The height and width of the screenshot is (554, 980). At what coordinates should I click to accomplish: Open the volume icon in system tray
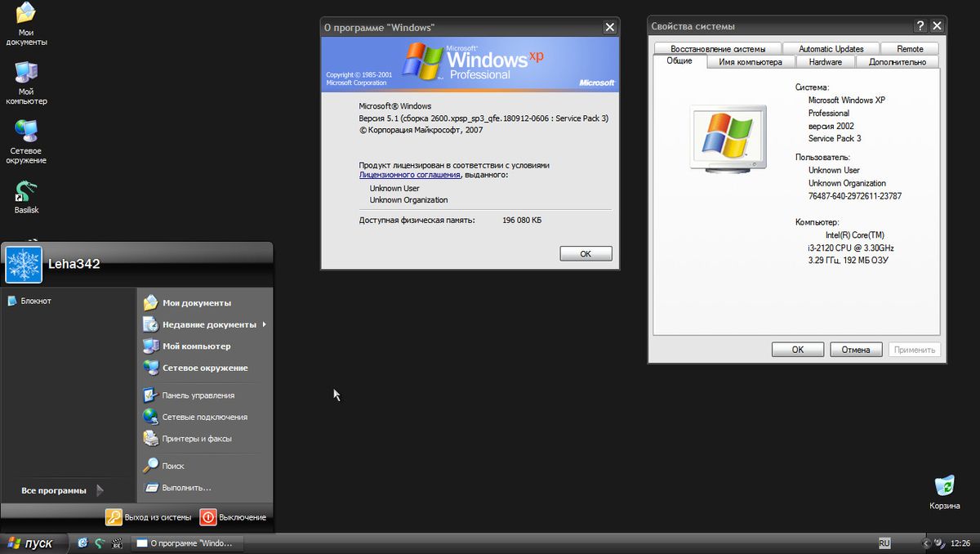point(939,543)
